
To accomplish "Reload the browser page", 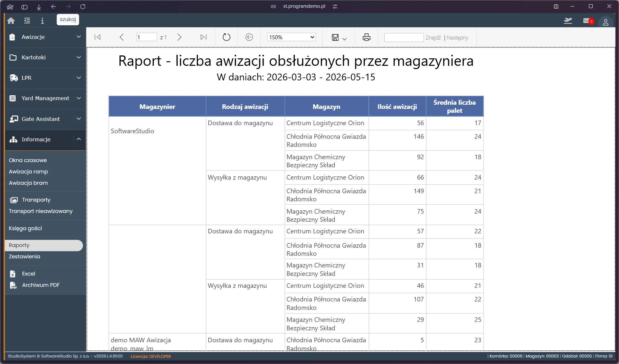I will [x=83, y=6].
